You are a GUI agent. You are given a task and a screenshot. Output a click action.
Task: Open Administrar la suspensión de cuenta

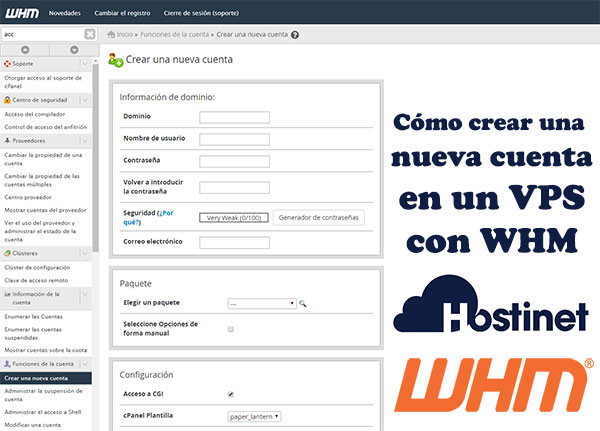point(43,395)
